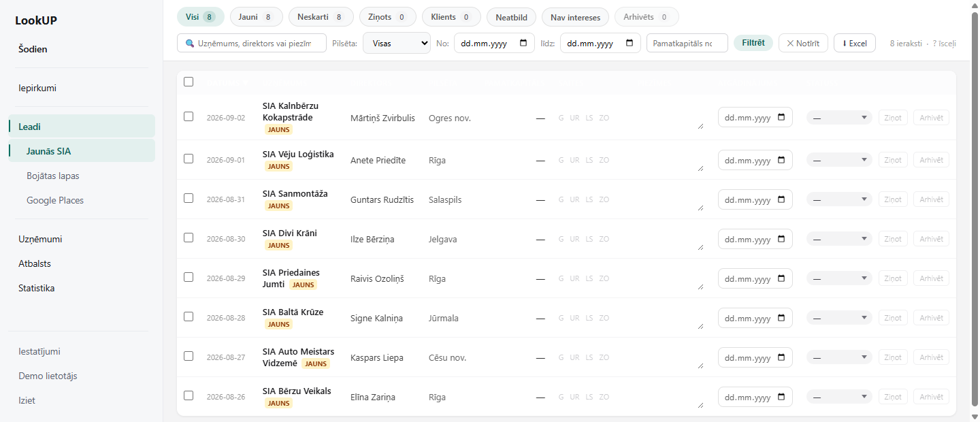Click calendar icon in SIA Kalnbērzu Kokapstrāde row

[x=781, y=117]
